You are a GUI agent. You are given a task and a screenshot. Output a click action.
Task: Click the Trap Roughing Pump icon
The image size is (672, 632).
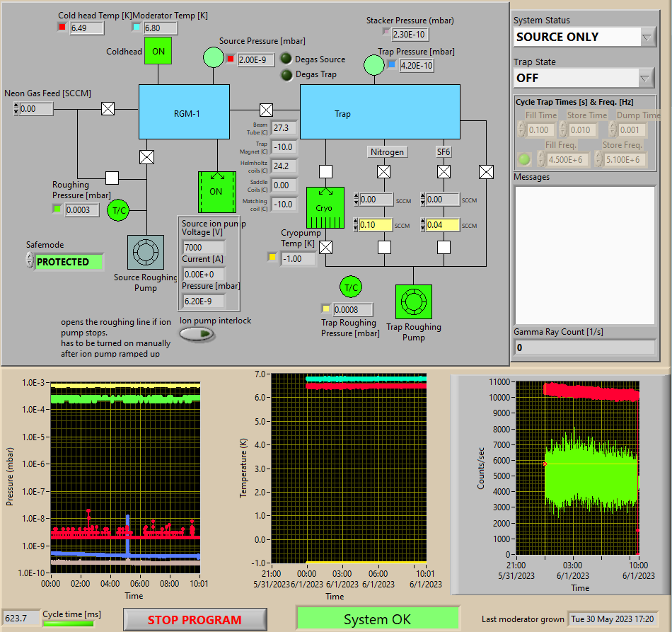(413, 301)
